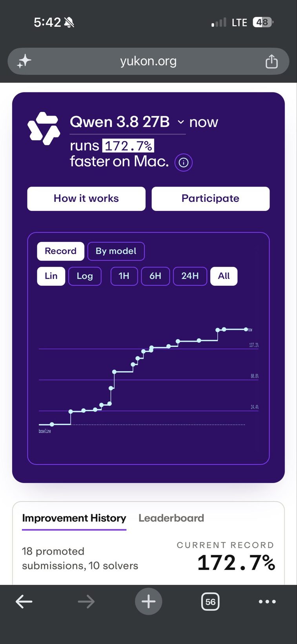Viewport: 297px width, 644px height.
Task: Switch chart view to By model
Action: 116,251
